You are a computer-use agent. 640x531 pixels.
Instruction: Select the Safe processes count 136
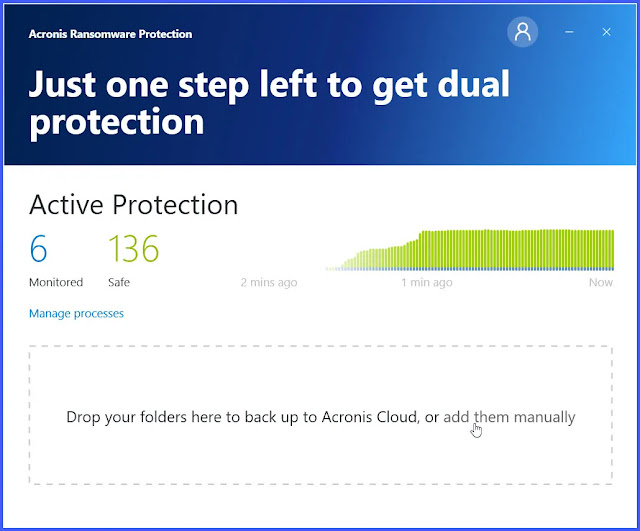133,249
